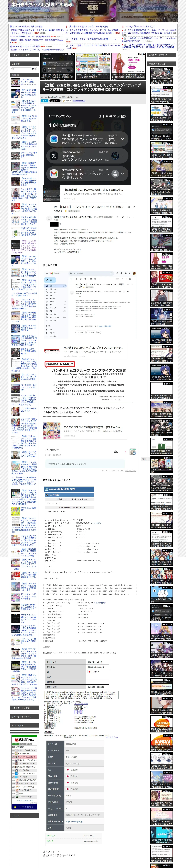Click 禁止IPに追加 link under comment
The image size is (186, 868).
click(130, 470)
